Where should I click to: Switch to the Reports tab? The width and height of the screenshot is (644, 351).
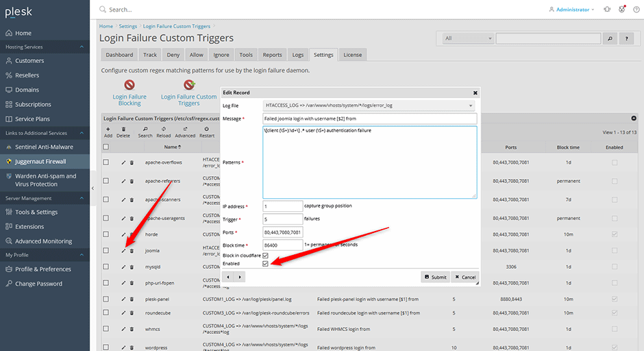point(272,55)
